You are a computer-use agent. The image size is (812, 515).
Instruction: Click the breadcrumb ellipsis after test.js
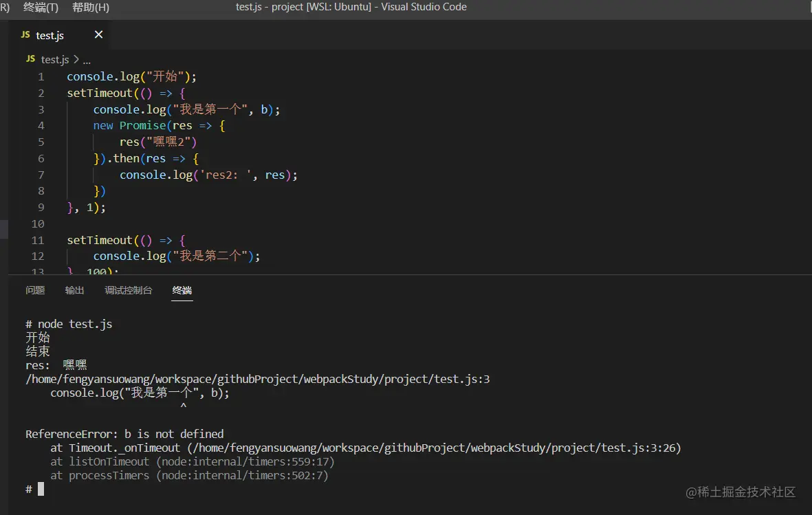87,61
